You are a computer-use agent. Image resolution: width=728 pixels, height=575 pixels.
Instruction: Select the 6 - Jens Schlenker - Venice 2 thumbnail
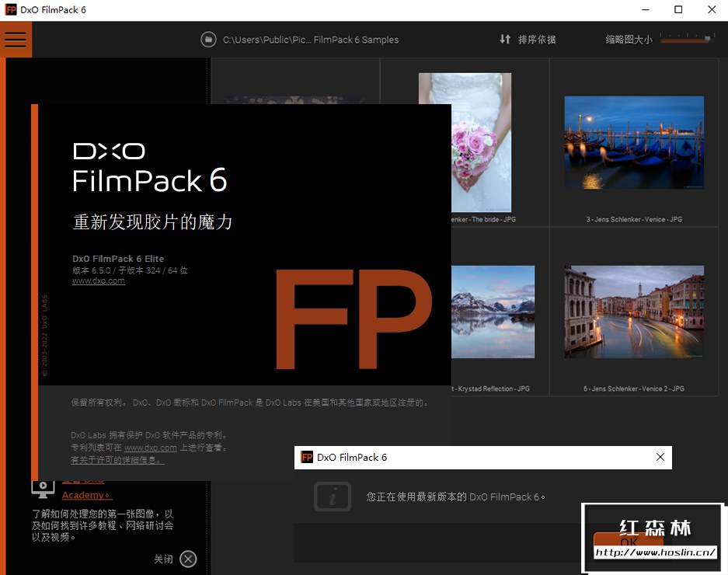tap(634, 312)
